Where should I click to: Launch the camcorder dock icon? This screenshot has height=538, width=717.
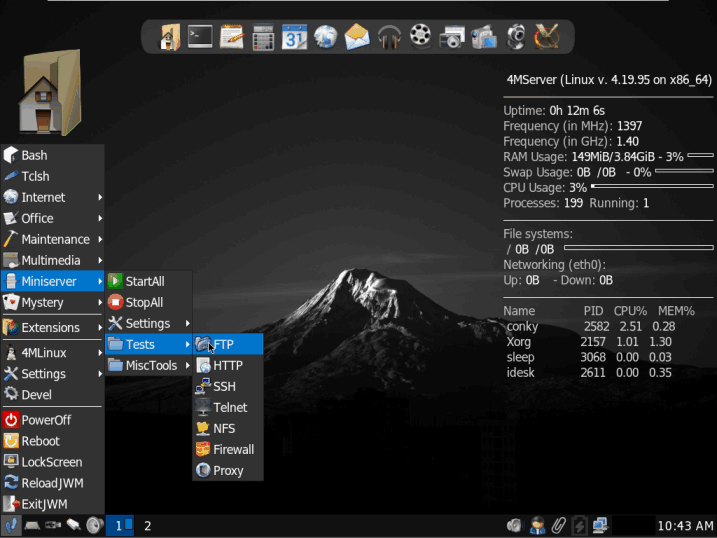pos(484,37)
